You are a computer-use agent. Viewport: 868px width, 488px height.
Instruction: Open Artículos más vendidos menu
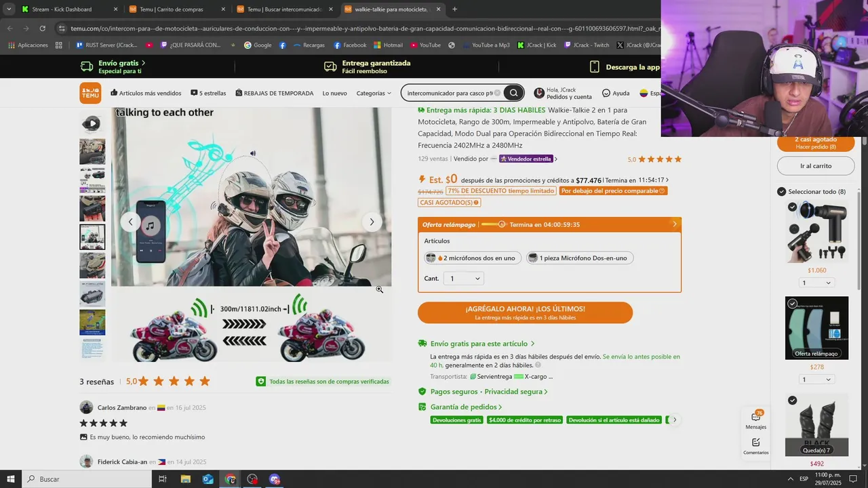[146, 93]
